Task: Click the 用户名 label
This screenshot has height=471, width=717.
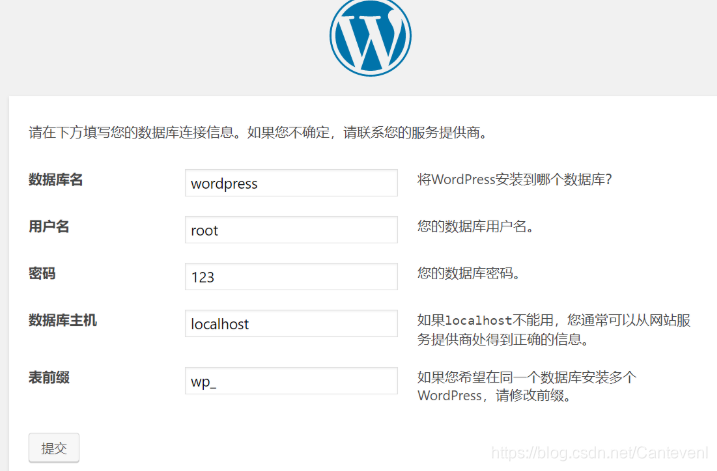Action: point(49,226)
